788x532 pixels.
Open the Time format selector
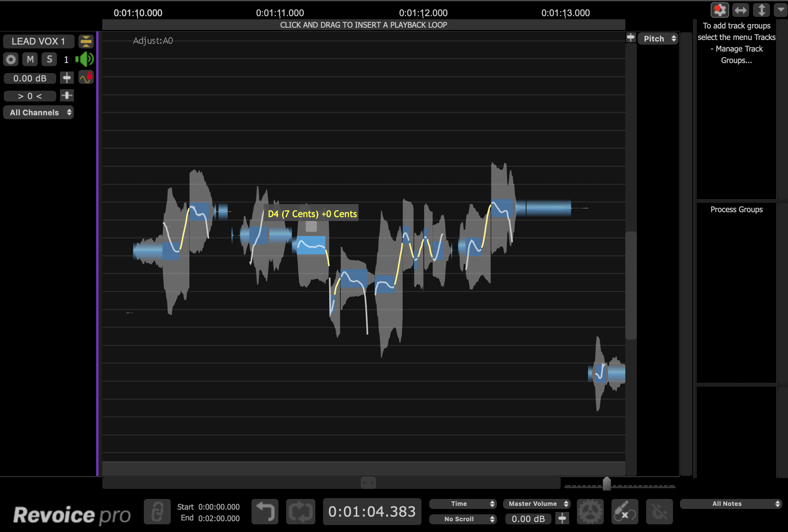pyautogui.click(x=463, y=504)
